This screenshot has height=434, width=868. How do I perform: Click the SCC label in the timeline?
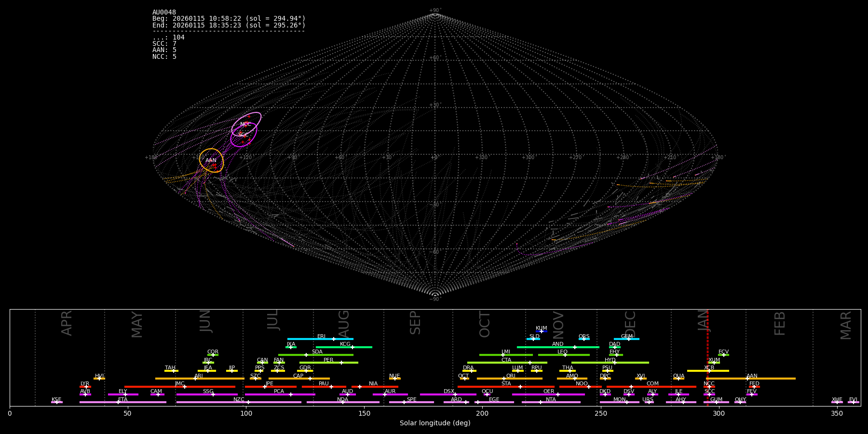(709, 392)
